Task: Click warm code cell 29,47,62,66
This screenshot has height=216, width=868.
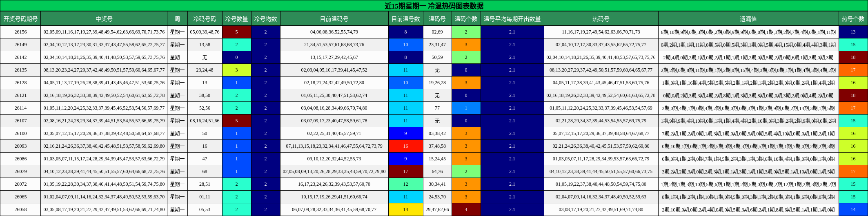Action: pos(437,209)
